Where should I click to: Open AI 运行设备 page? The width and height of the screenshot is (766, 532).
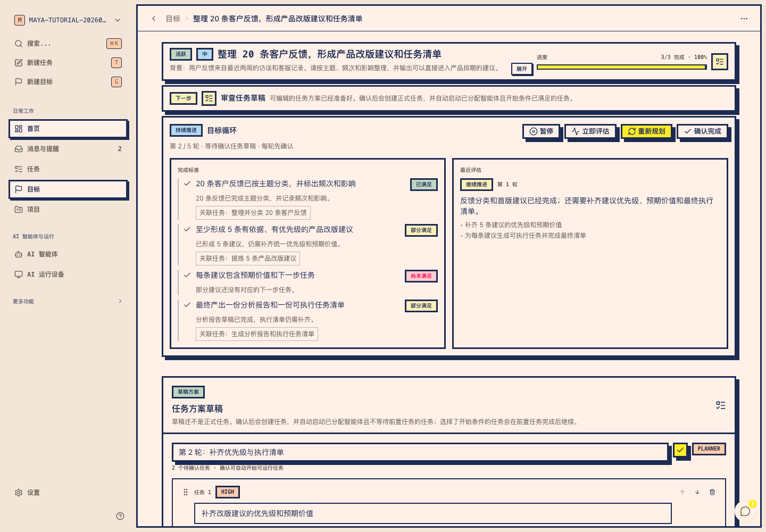(x=68, y=275)
